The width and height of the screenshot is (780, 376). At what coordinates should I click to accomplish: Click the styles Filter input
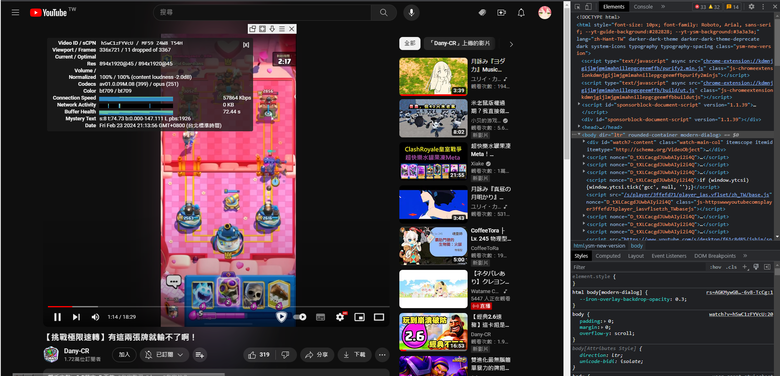[639, 267]
